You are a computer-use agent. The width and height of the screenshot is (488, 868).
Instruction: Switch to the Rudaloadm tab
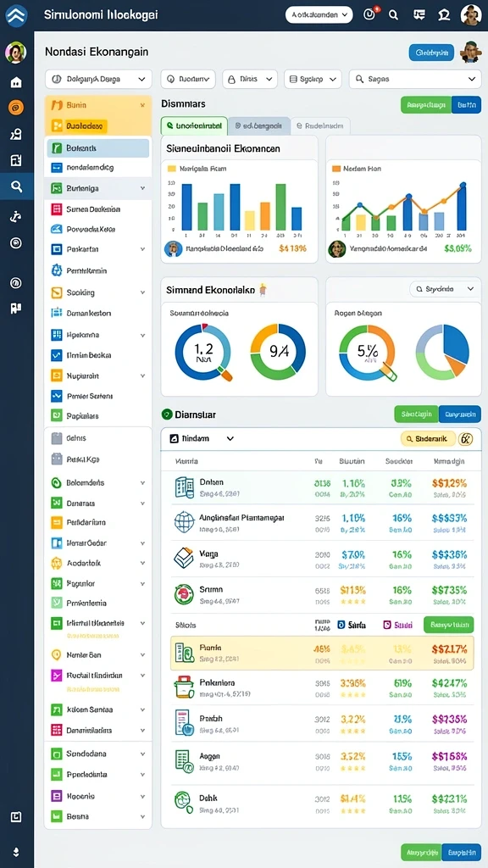point(320,125)
